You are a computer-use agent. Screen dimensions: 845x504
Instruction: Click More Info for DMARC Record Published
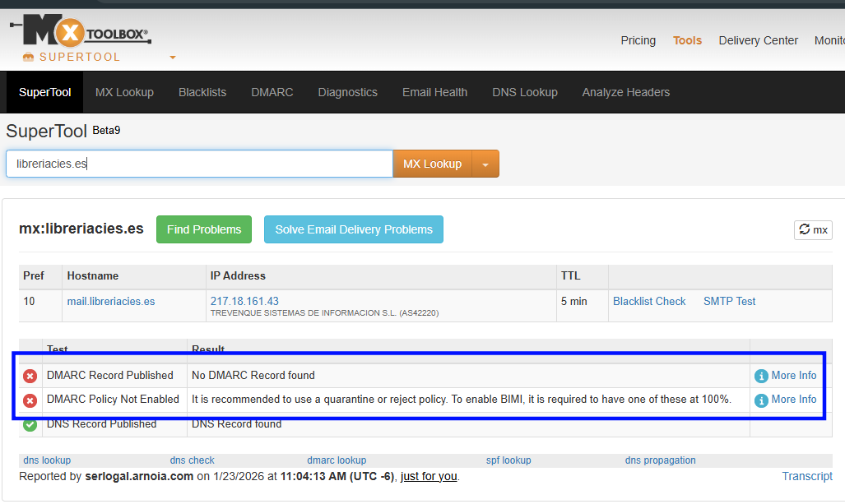(x=785, y=375)
